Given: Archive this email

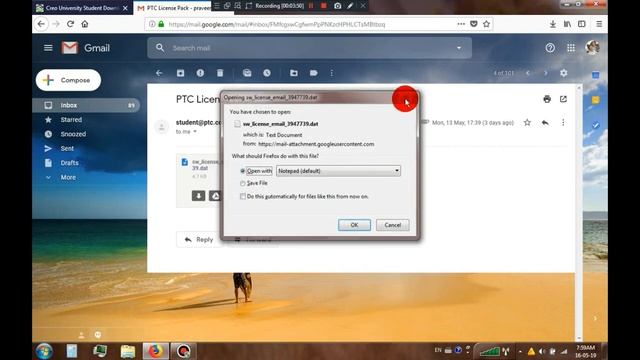Looking at the screenshot, I should (180, 73).
